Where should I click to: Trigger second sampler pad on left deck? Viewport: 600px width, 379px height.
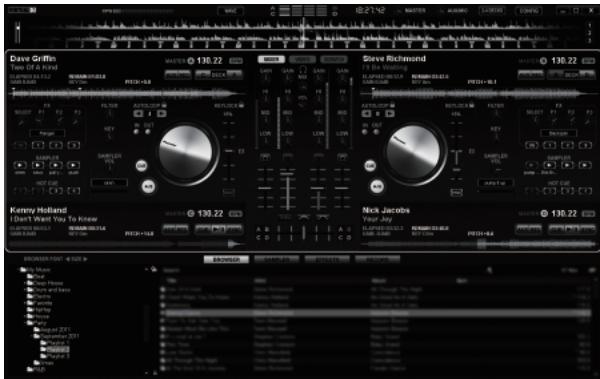38,165
